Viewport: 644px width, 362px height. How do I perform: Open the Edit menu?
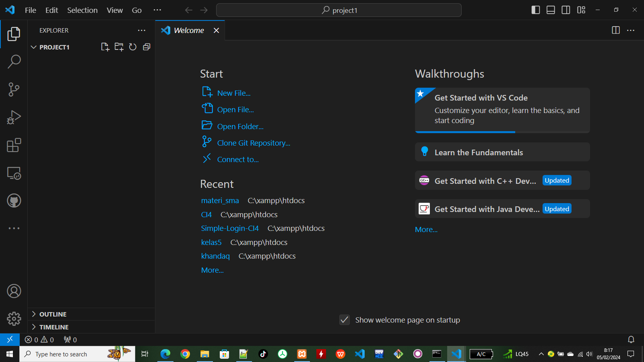pos(52,10)
